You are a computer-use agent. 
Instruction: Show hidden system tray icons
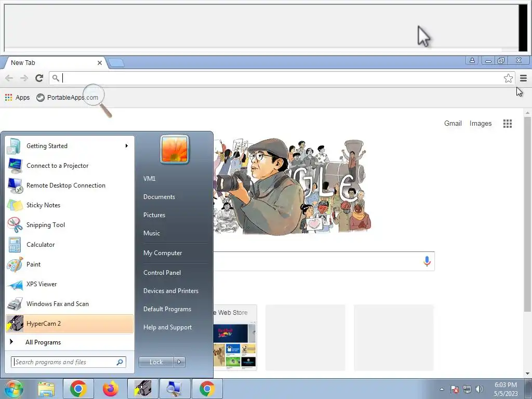(x=442, y=389)
